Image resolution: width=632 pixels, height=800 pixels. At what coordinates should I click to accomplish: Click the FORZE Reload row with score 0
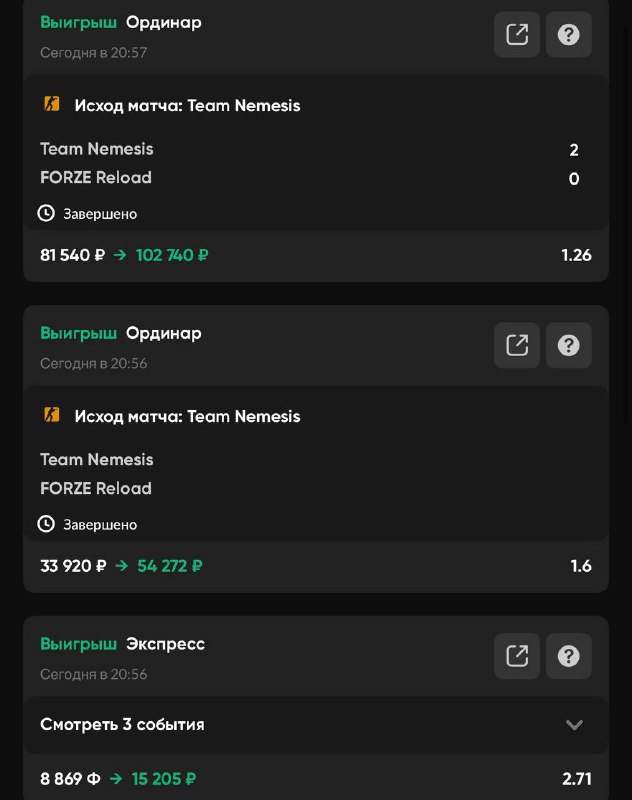tap(96, 178)
